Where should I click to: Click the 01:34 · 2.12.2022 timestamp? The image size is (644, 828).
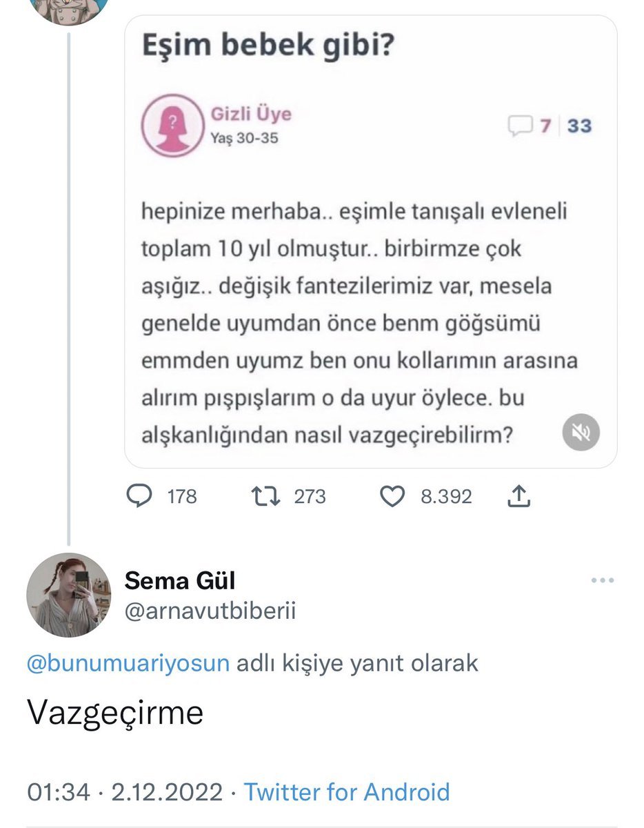tap(125, 791)
